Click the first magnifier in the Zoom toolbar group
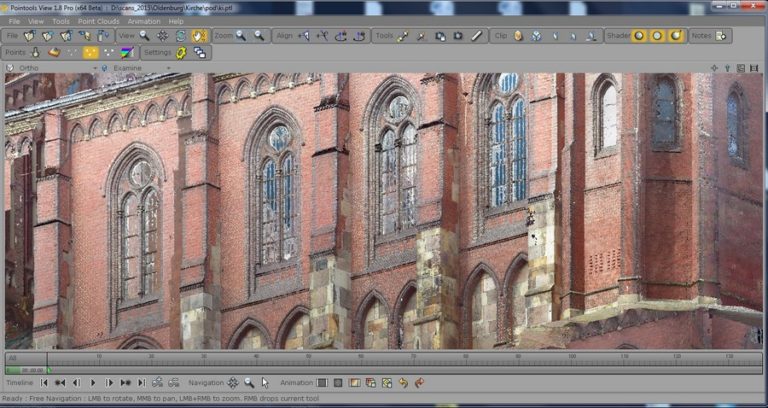The height and width of the screenshot is (408, 768). coord(241,36)
